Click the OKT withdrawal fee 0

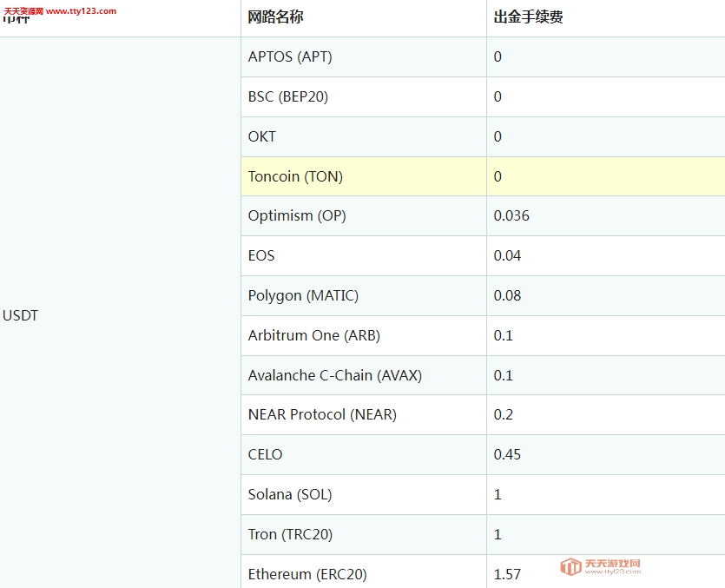pos(498,136)
